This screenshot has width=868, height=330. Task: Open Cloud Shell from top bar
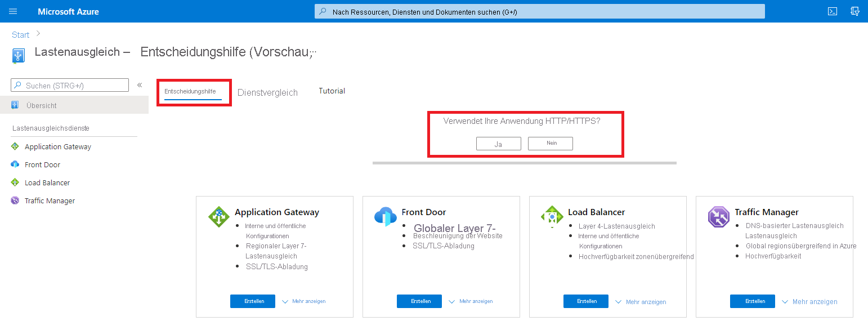(x=832, y=11)
